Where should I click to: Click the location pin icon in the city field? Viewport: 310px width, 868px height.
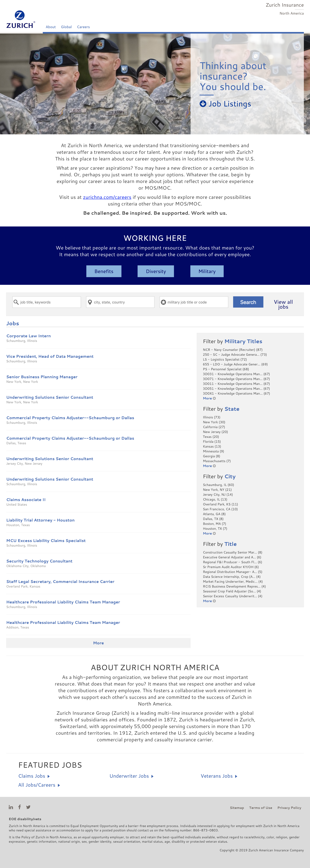90,302
